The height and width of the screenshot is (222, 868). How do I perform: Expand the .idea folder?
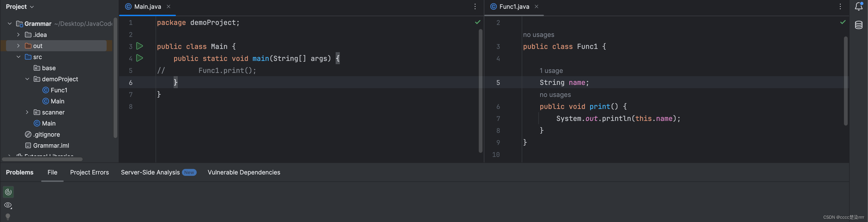18,35
